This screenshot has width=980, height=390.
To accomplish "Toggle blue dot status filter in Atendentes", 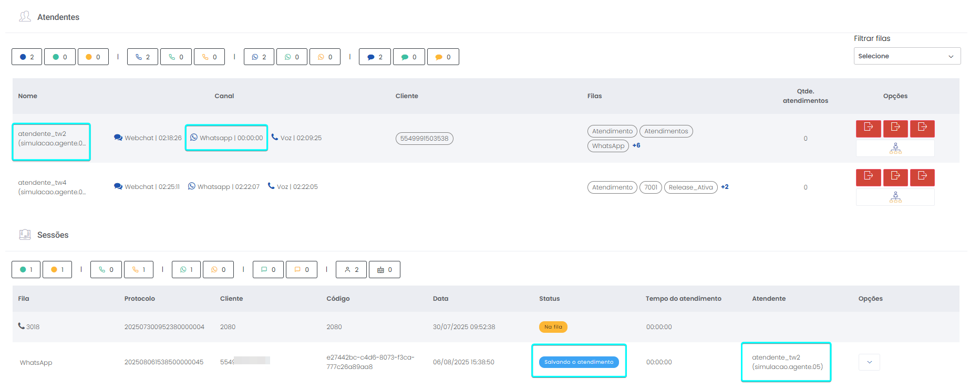I will coord(27,57).
